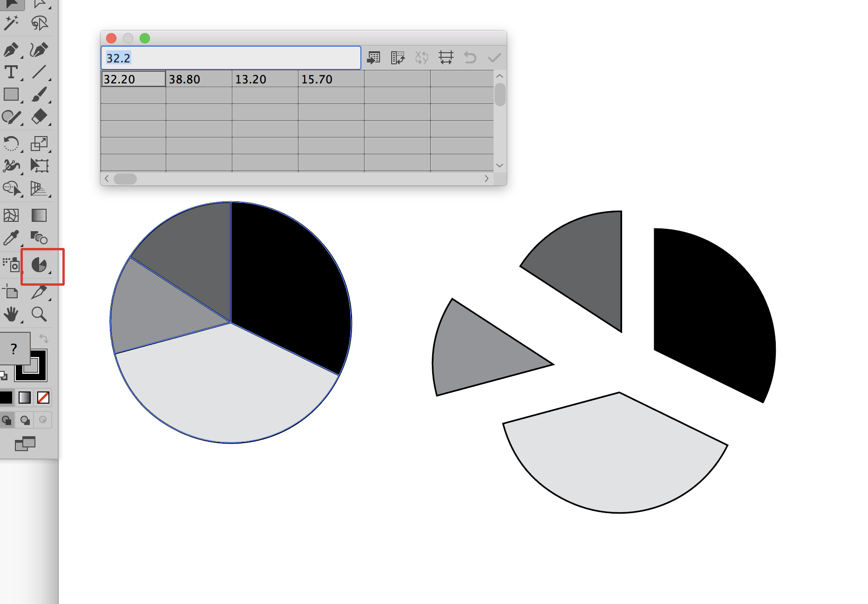Select the Artboard tool
868x604 pixels.
click(11, 292)
